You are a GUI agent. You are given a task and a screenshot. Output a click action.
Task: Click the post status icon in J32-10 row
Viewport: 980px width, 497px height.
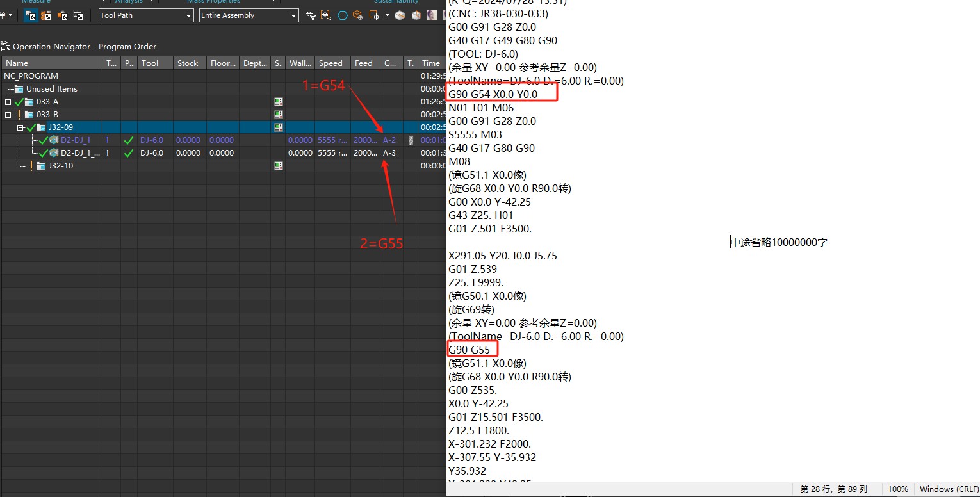pyautogui.click(x=278, y=166)
